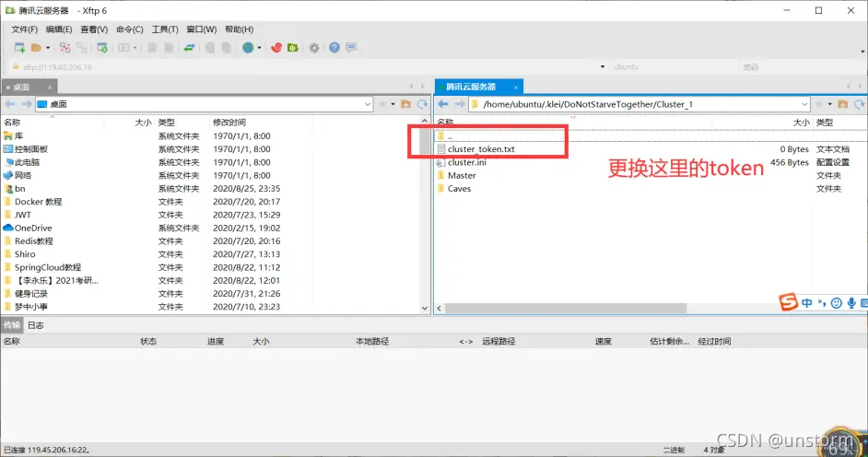The image size is (868, 457).
Task: Open the 文件(F) menu
Action: coord(24,29)
